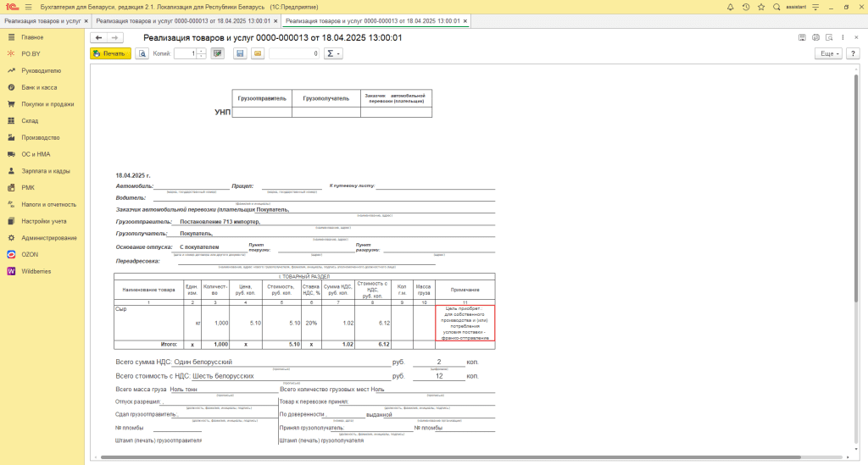Image resolution: width=868 pixels, height=465 pixels.
Task: Open help with the question mark button
Action: 853,53
